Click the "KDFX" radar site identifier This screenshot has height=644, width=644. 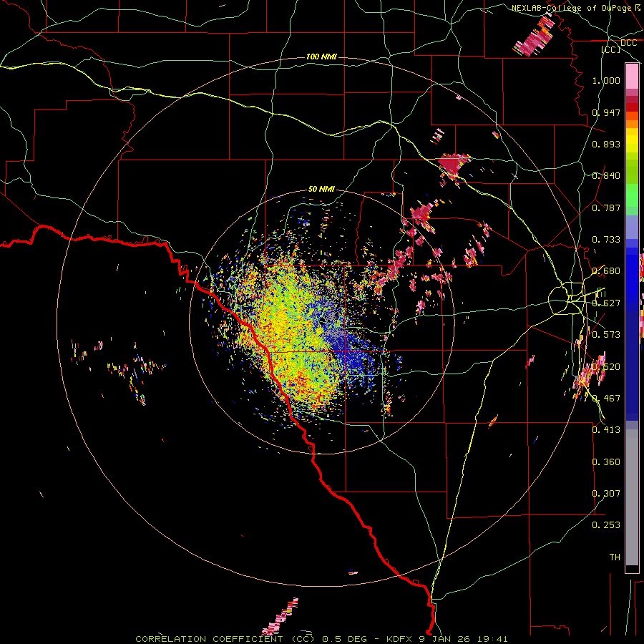point(401,639)
